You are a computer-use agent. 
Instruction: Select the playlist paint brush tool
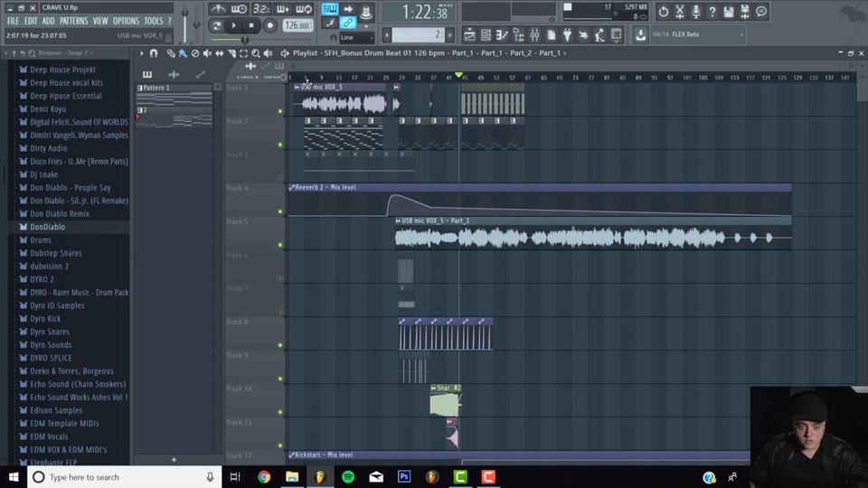(x=183, y=53)
